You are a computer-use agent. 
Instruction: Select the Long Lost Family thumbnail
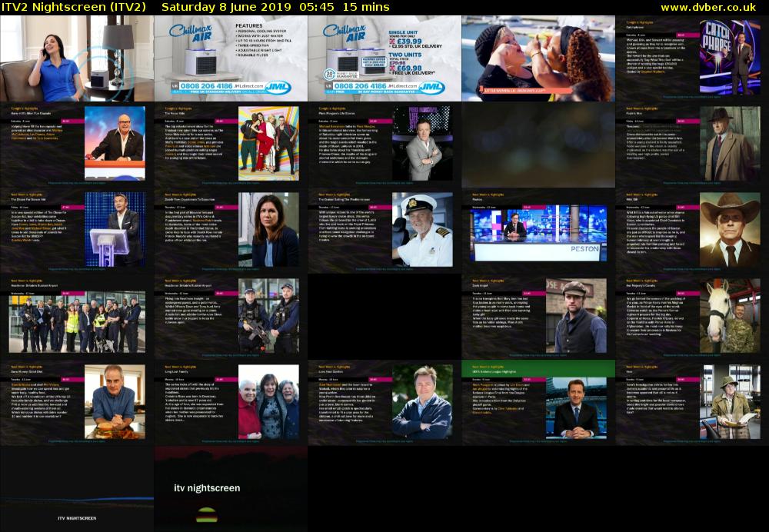[x=231, y=403]
